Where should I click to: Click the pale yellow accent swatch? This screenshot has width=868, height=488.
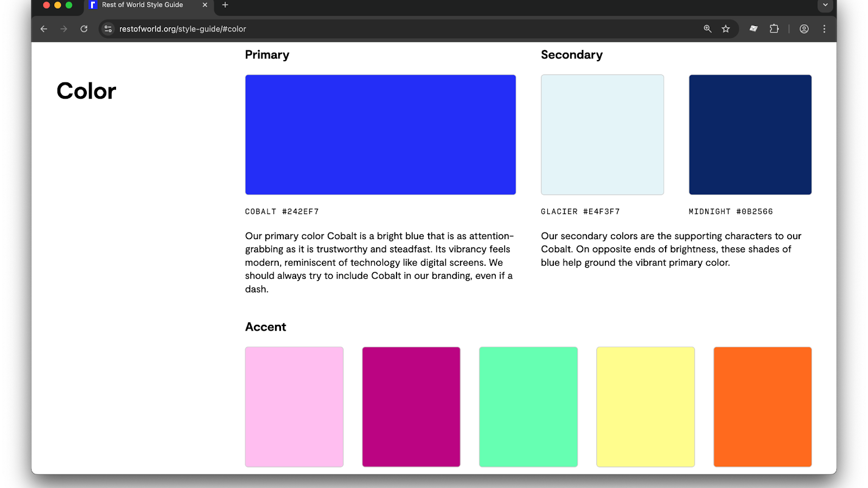(646, 407)
